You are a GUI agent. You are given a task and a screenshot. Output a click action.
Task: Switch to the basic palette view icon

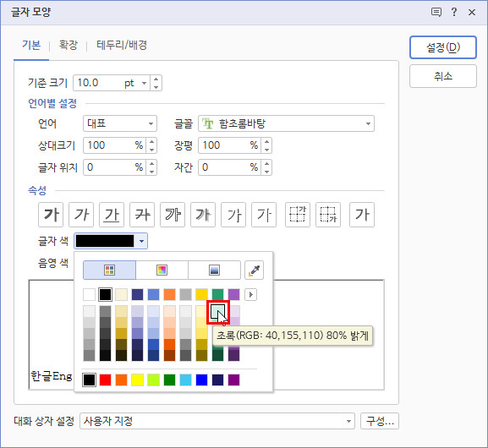pos(110,270)
